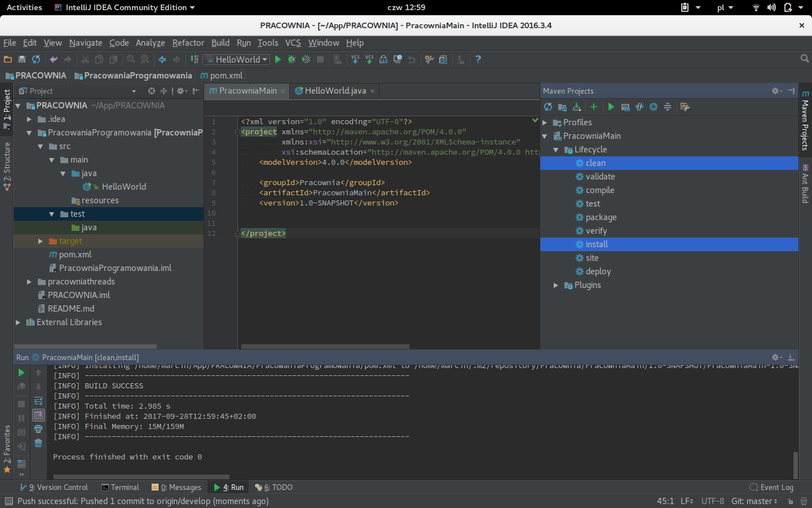Click the VCS Update Project icon
812x508 pixels.
click(355, 59)
